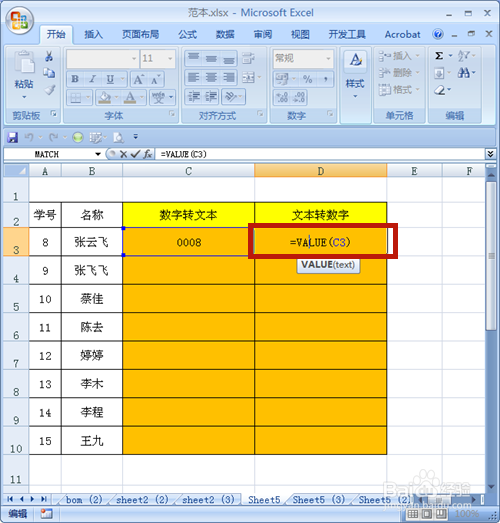Click the Accounting Number Format icon
The height and width of the screenshot is (523, 500).
282,79
